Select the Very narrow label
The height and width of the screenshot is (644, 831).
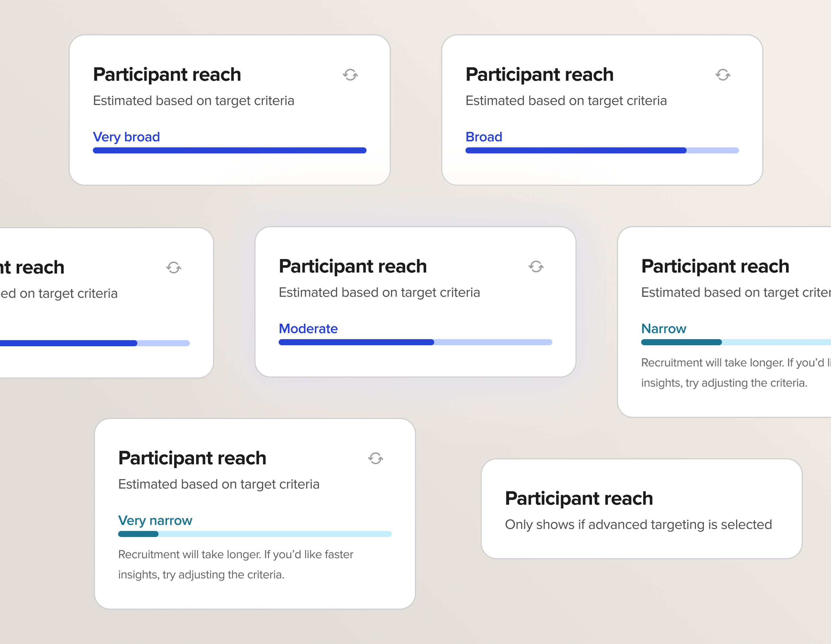coord(155,520)
